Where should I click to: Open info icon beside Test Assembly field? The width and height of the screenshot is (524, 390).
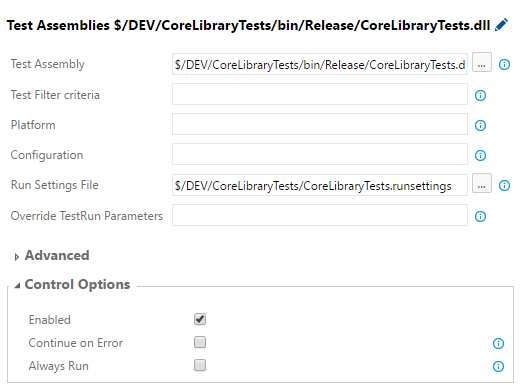pyautogui.click(x=504, y=64)
